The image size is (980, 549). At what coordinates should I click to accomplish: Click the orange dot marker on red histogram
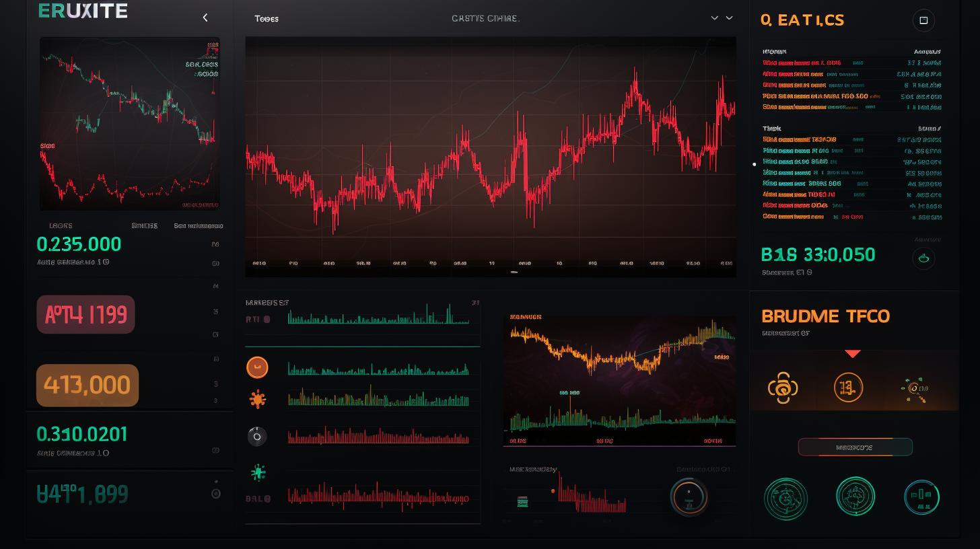tap(553, 491)
